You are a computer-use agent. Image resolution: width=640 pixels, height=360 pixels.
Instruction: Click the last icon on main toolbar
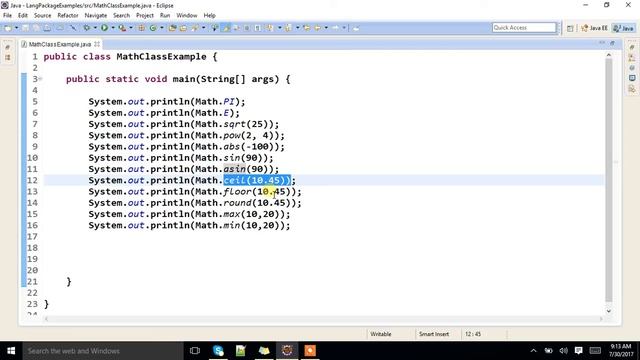pyautogui.click(x=356, y=28)
